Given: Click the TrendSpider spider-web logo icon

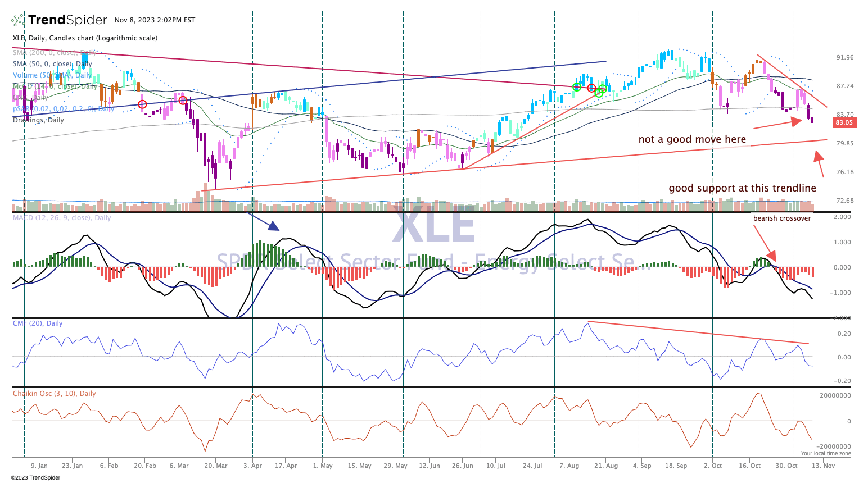Looking at the screenshot, I should click(x=18, y=20).
